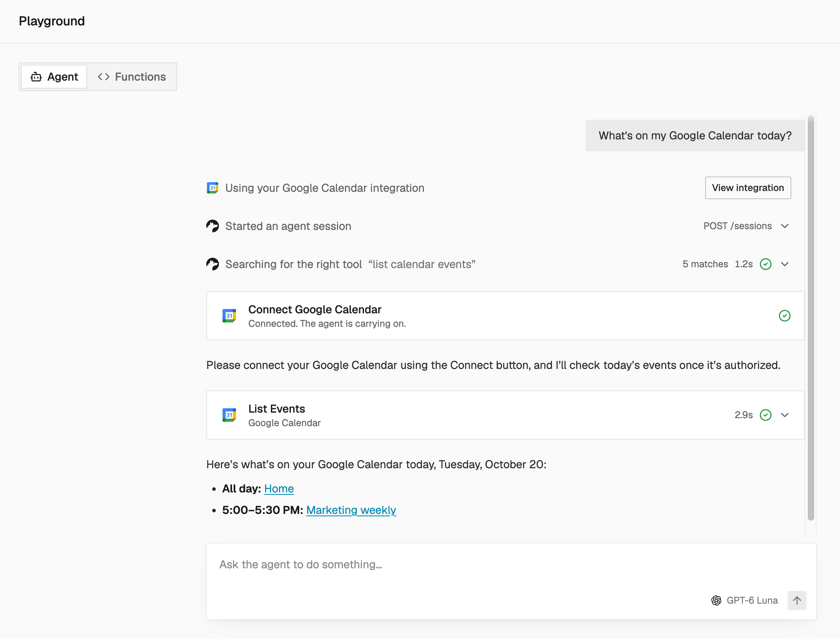Click the agent logo beside Started an agent session
This screenshot has height=639, width=840.
(213, 226)
